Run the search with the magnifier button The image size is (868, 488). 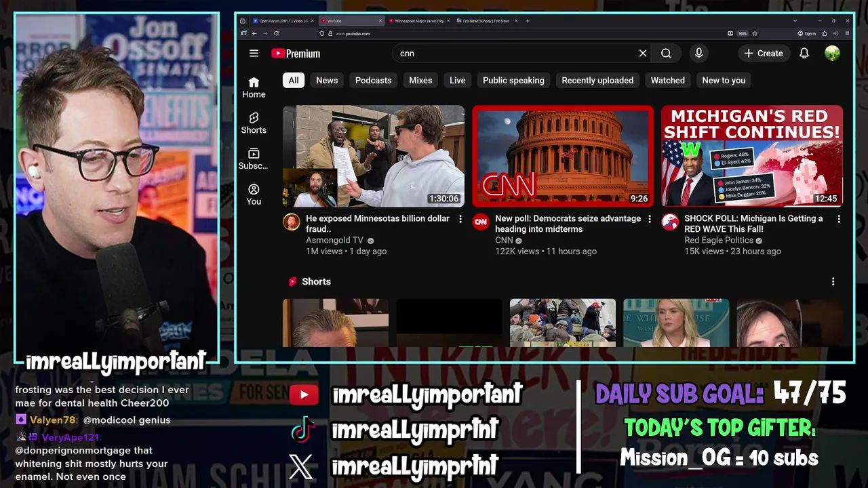coord(666,54)
